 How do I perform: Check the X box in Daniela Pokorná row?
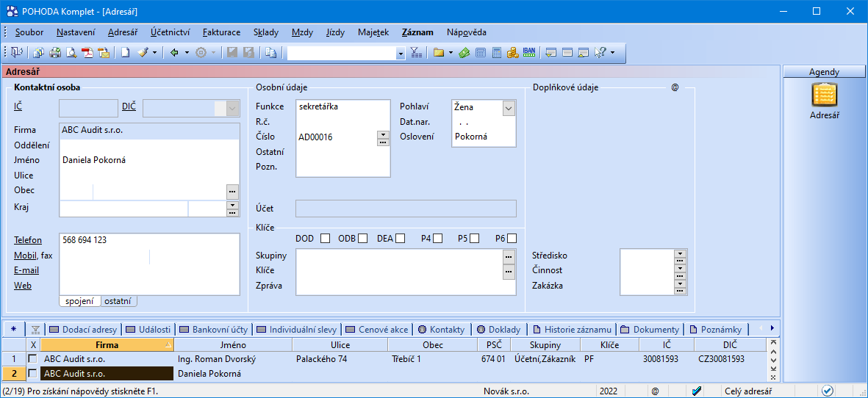[32, 374]
